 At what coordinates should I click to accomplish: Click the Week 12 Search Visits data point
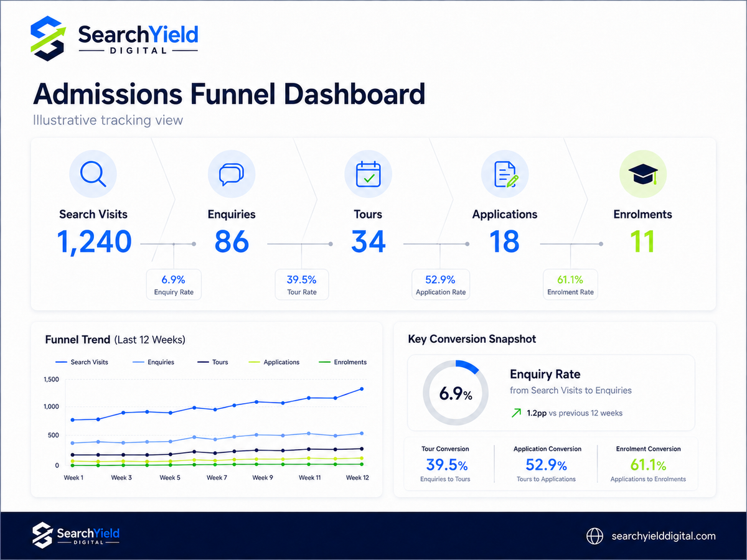[x=361, y=389]
